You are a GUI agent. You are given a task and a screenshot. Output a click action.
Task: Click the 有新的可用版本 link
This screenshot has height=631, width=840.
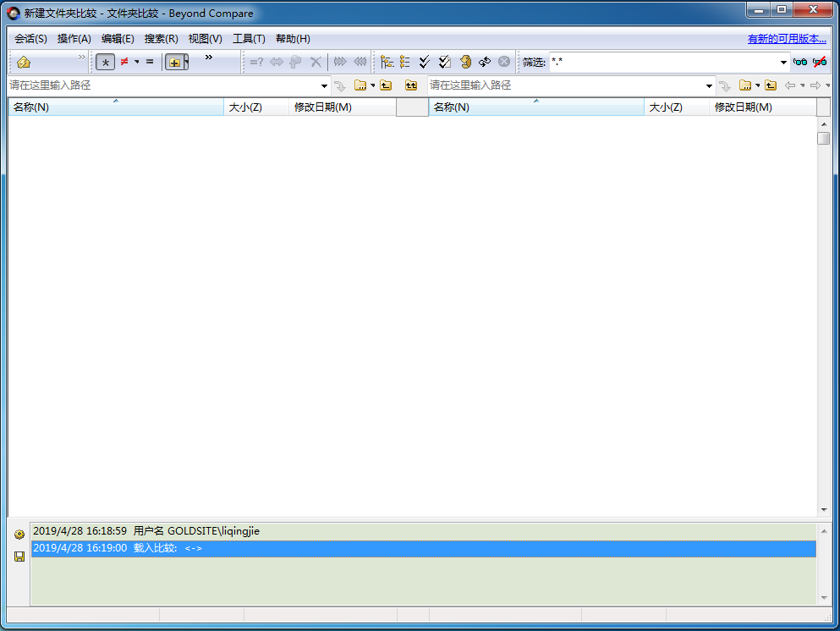click(787, 39)
